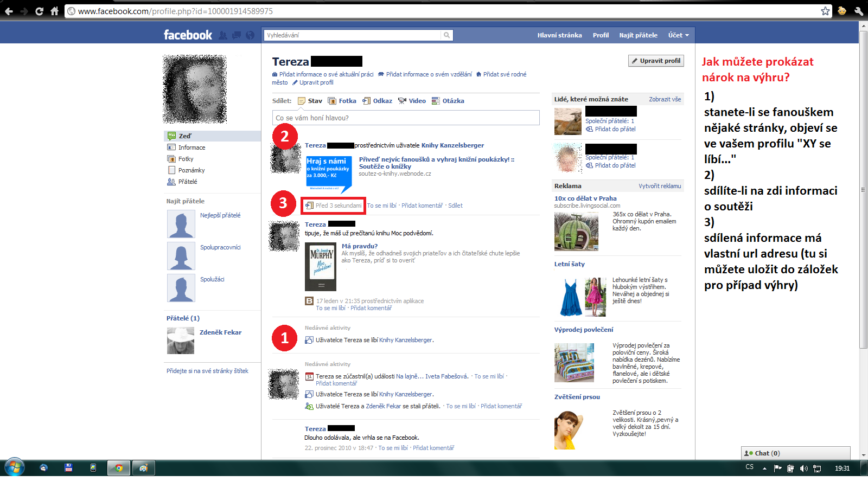Open the Výprodej povlečení ad title

[584, 330]
